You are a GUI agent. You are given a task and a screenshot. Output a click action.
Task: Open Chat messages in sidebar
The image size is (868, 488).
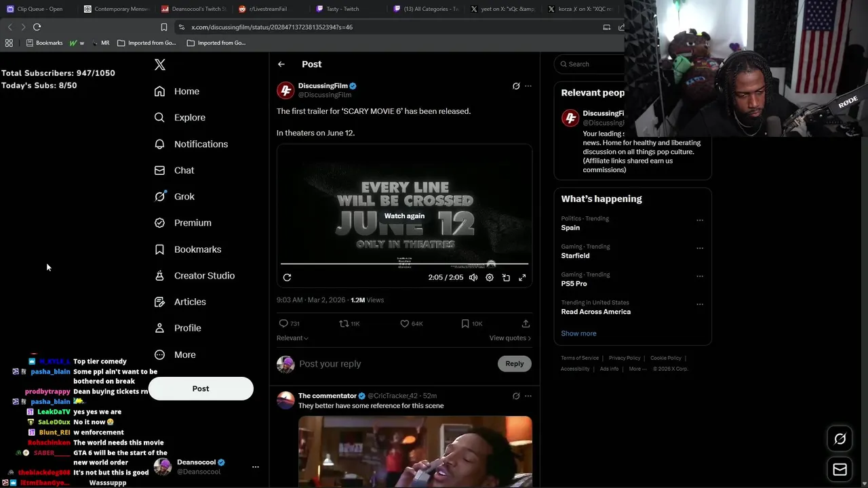(x=174, y=170)
